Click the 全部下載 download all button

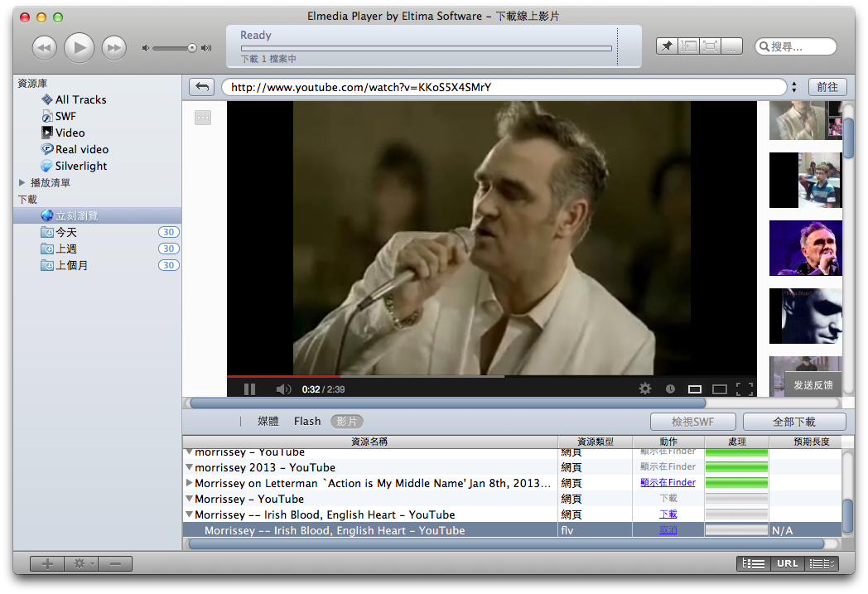(x=793, y=422)
